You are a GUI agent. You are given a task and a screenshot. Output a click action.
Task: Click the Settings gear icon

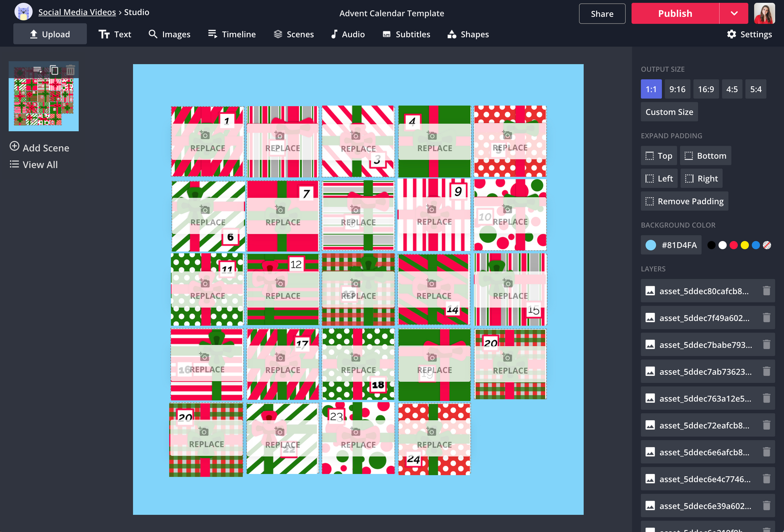731,34
